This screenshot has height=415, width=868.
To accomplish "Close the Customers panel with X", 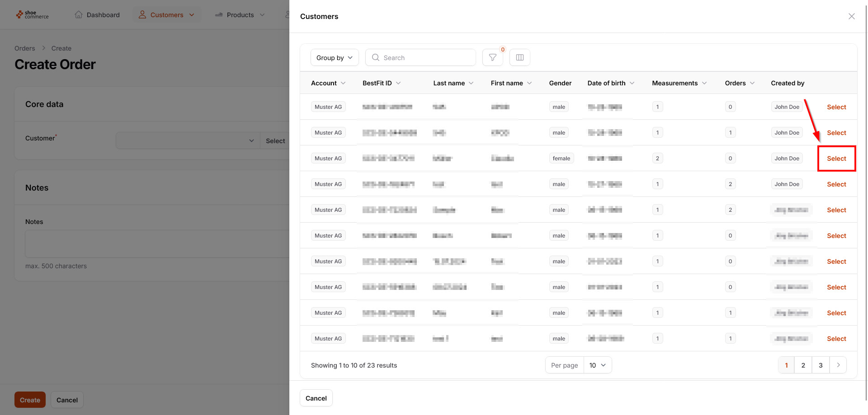I will [851, 16].
